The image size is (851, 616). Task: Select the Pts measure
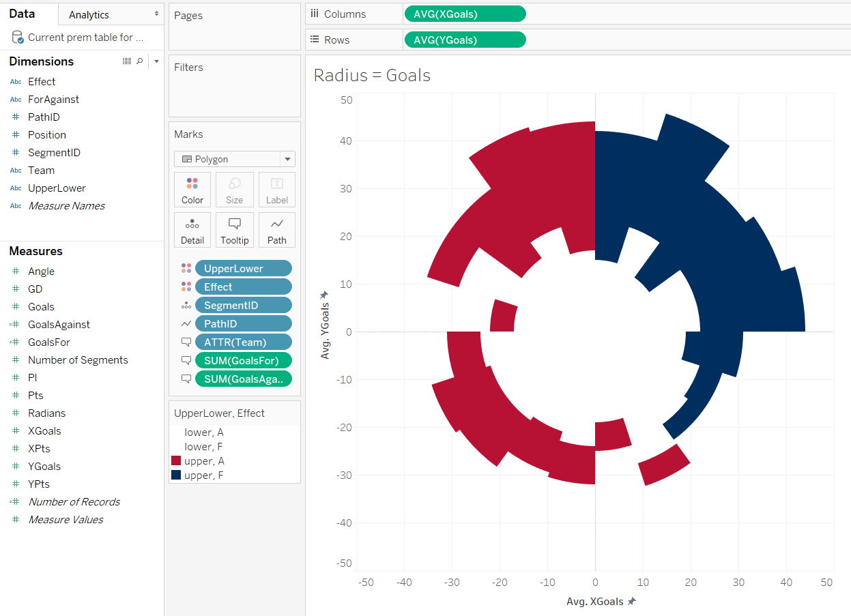tap(35, 395)
